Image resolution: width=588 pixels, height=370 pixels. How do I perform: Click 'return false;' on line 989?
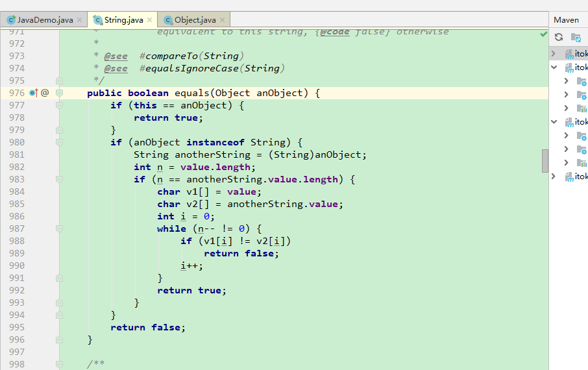pos(241,254)
